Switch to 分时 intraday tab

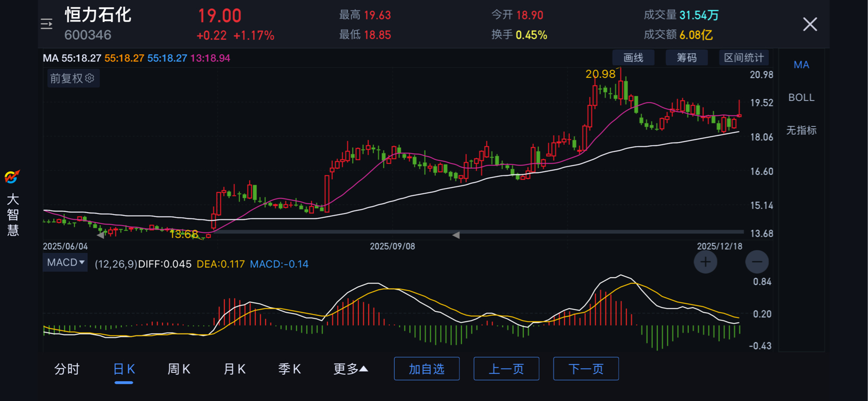pyautogui.click(x=67, y=369)
